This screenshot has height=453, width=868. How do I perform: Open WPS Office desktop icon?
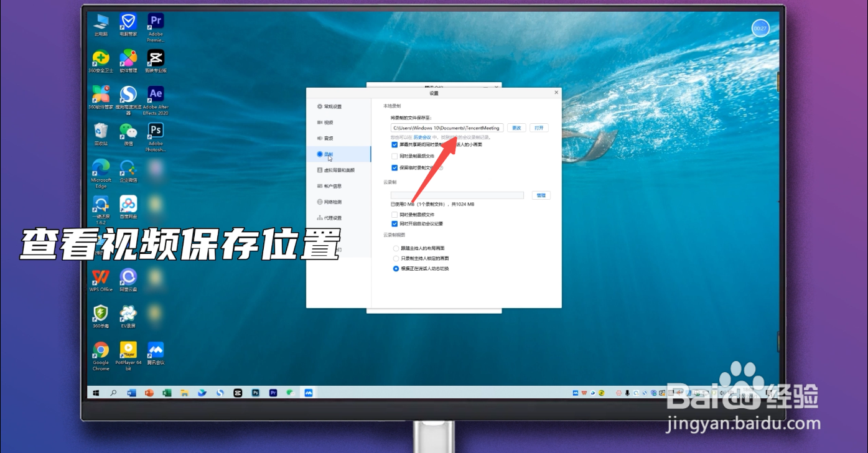[x=101, y=280]
